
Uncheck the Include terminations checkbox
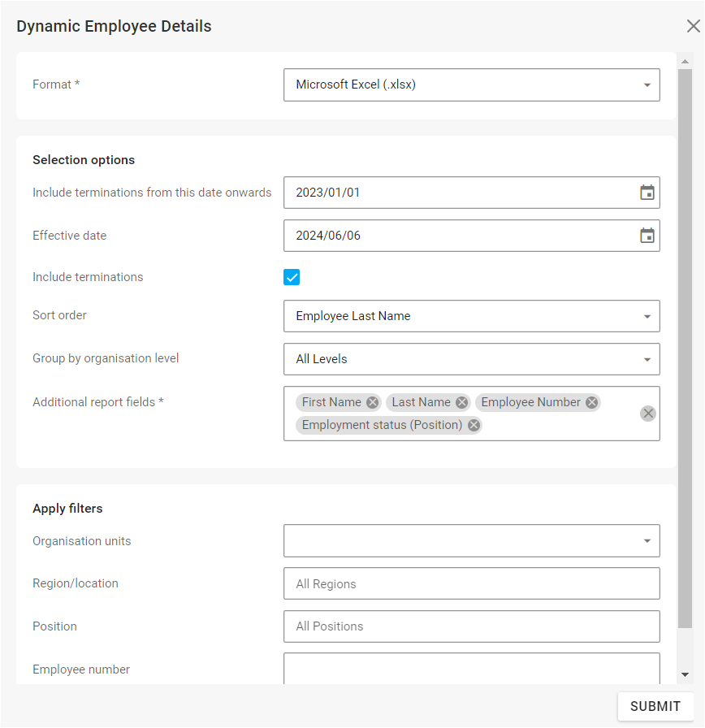pyautogui.click(x=292, y=277)
